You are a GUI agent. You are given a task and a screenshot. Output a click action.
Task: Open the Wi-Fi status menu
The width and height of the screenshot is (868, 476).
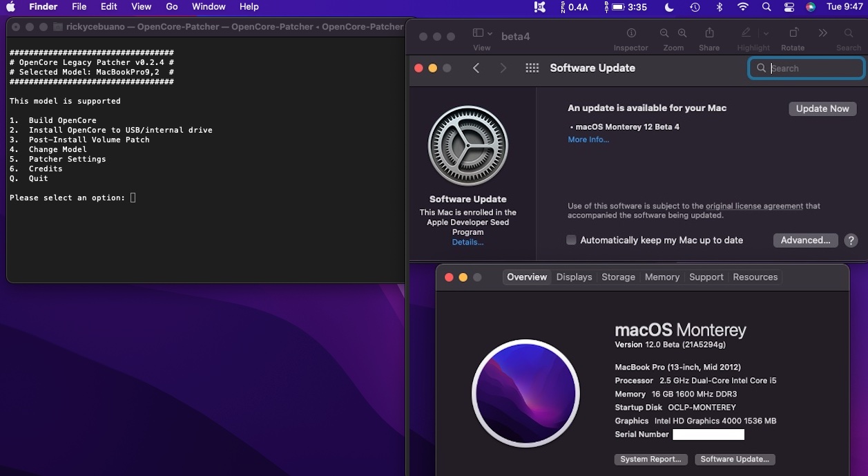(743, 7)
